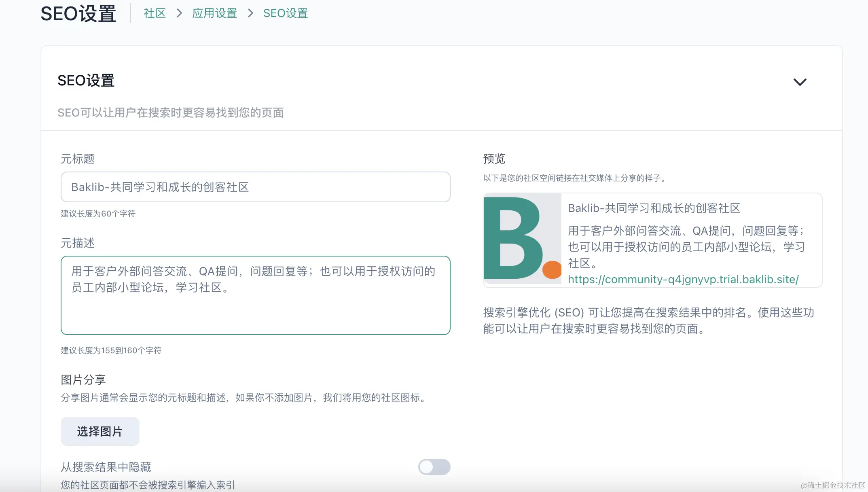This screenshot has height=492, width=868.
Task: Open the community-q4jgnyvp.trial.baklib.site preview URL
Action: 683,280
